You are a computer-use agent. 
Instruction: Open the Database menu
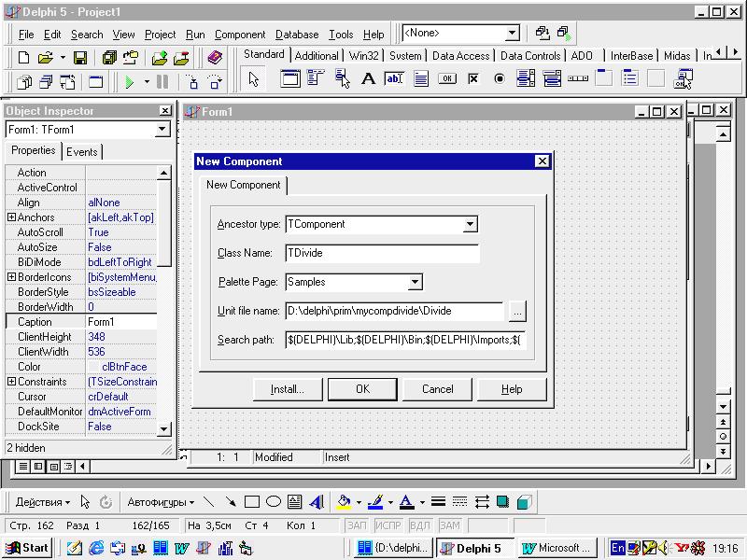(297, 35)
